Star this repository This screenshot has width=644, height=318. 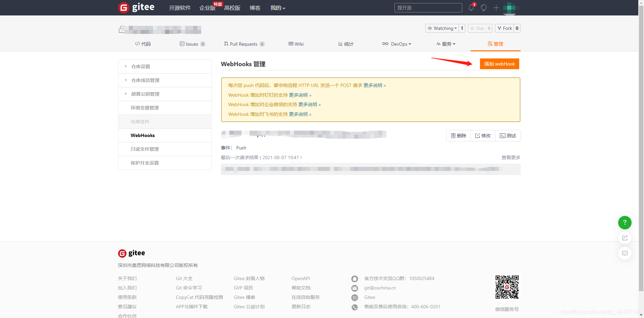(x=477, y=28)
